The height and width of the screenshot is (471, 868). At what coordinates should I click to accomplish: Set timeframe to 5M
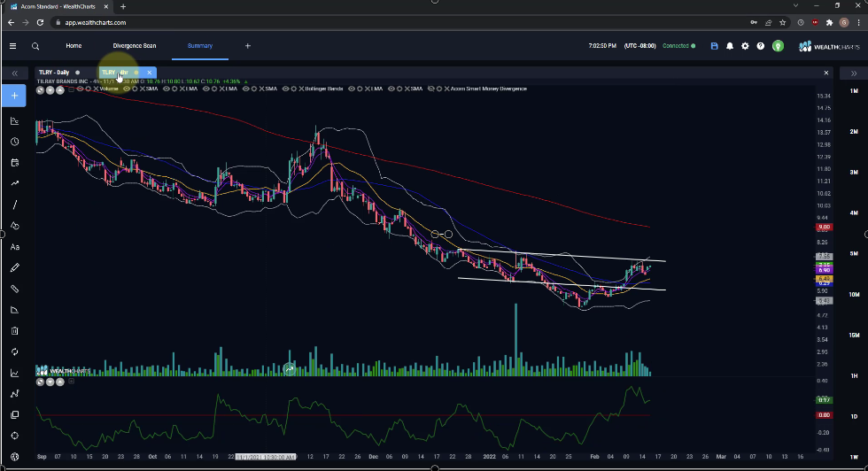coord(854,253)
